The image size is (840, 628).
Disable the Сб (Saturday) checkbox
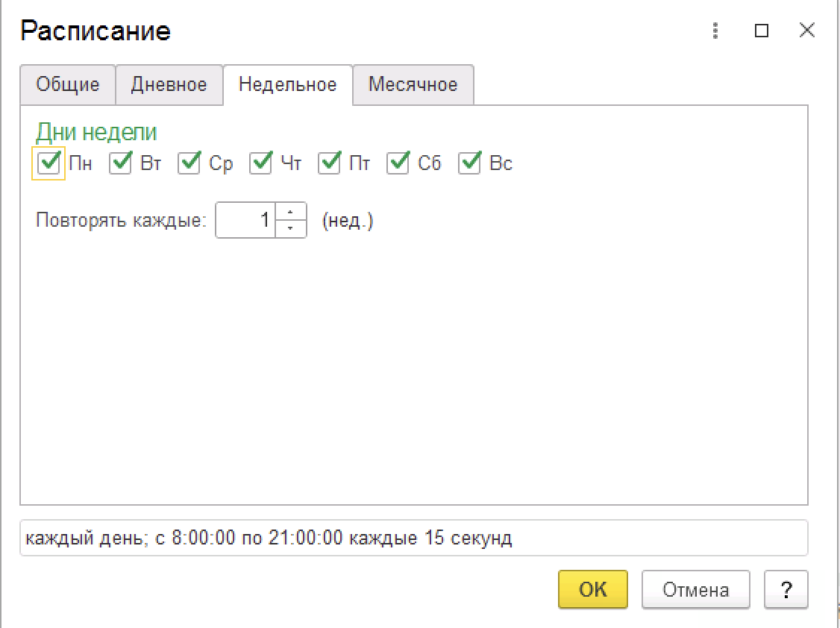click(x=398, y=163)
